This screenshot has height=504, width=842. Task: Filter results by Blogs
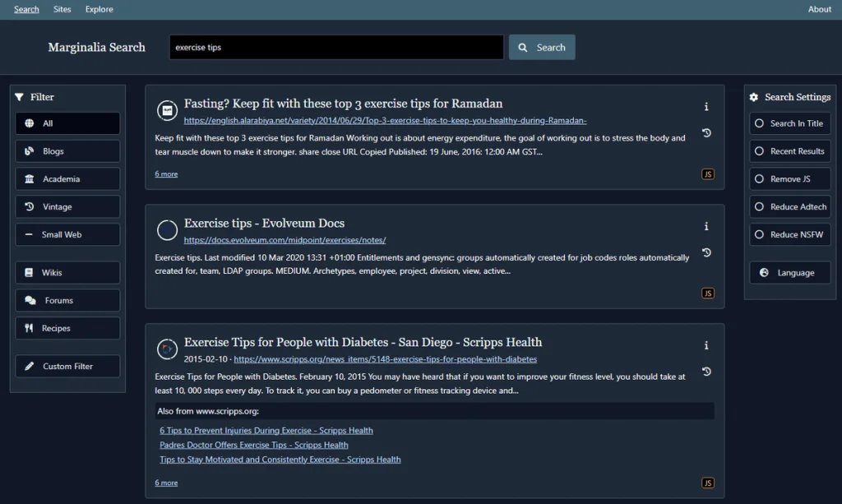(67, 151)
